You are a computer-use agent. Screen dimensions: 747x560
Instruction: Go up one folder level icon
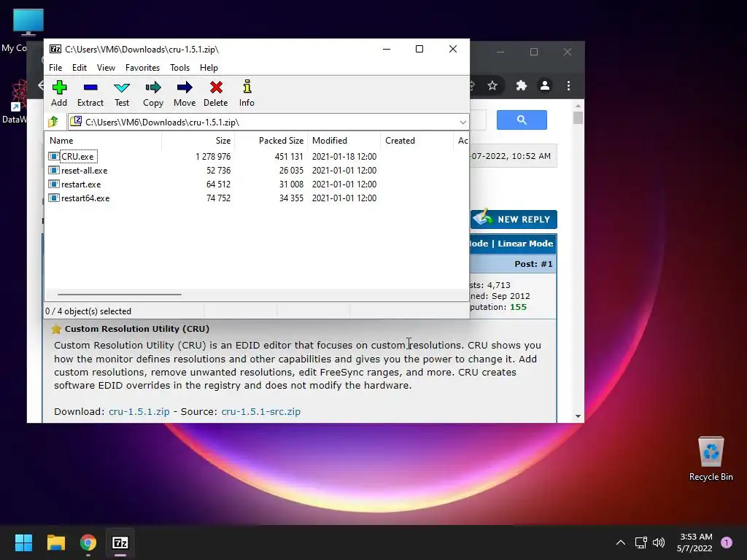pos(53,122)
